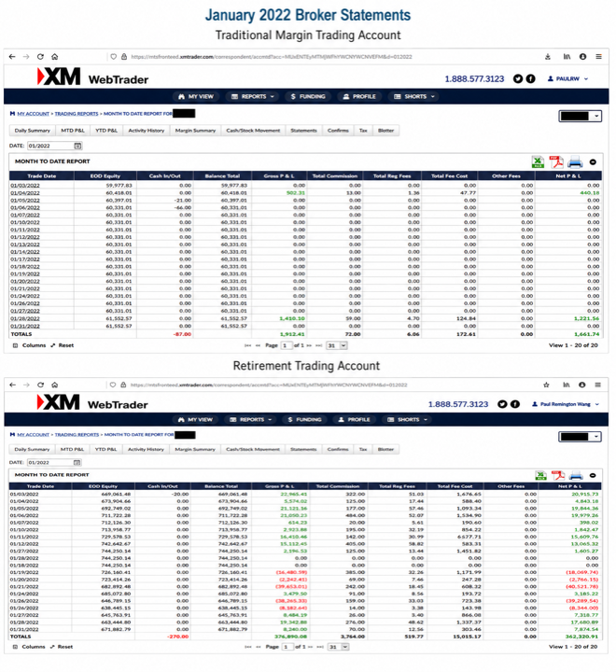Bookmark page with star in bottom browser
This screenshot has height=672, width=616.
pyautogui.click(x=546, y=385)
